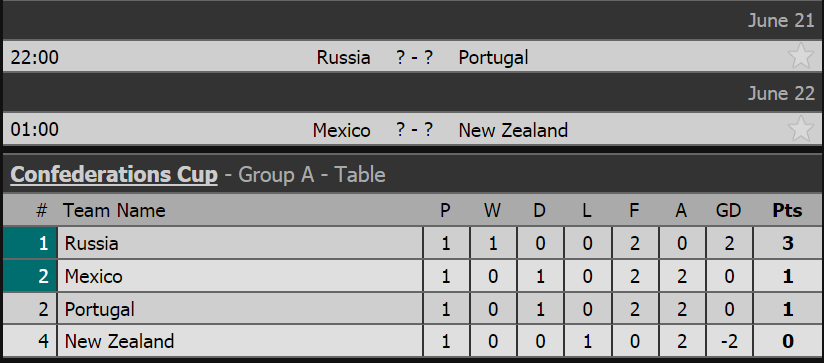The image size is (824, 363).
Task: Select Portugal in the 22:00 fixture
Action: tap(493, 57)
